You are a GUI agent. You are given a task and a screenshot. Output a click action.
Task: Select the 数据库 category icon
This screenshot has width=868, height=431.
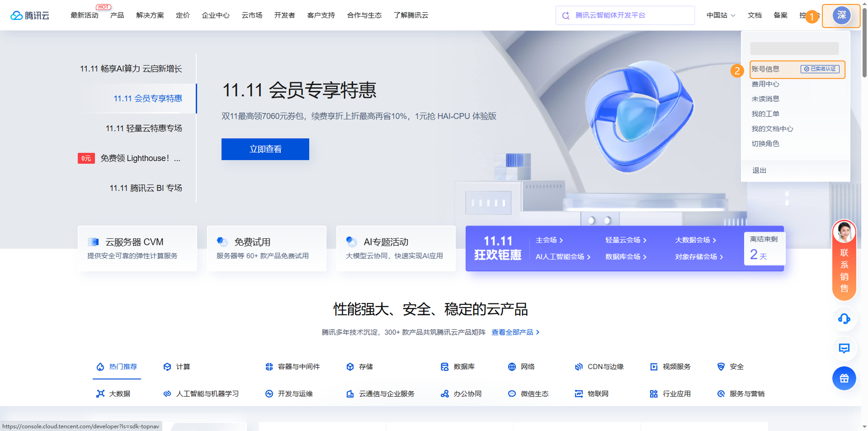click(x=444, y=367)
